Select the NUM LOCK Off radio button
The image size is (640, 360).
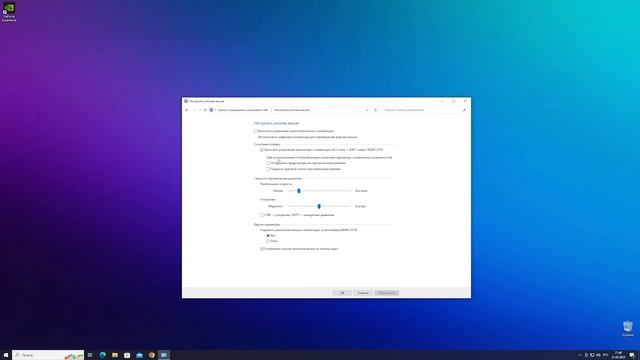[x=268, y=241]
